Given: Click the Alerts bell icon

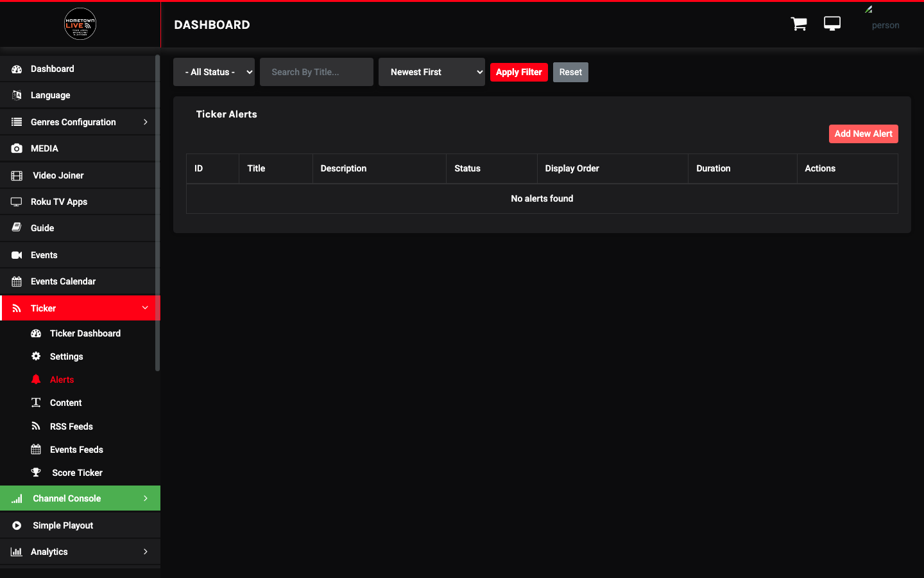Looking at the screenshot, I should pyautogui.click(x=36, y=380).
